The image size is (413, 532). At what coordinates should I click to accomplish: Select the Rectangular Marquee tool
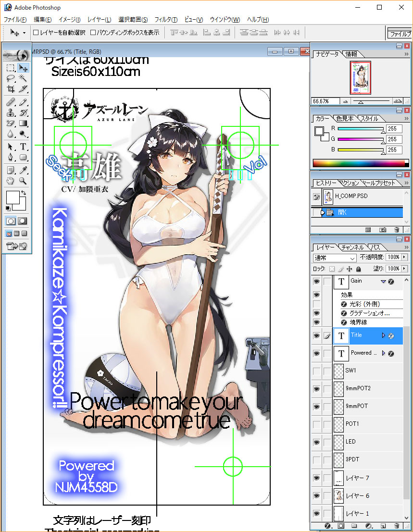coord(11,68)
